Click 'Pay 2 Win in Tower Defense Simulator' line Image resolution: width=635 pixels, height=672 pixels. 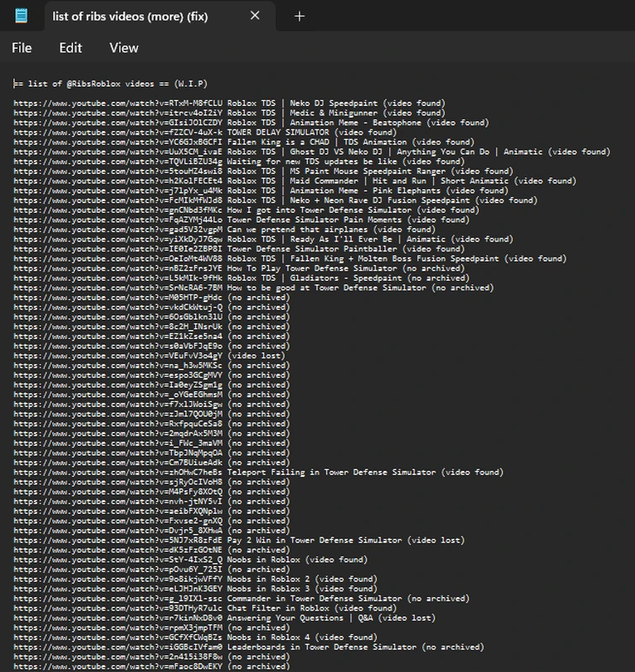[239, 541]
